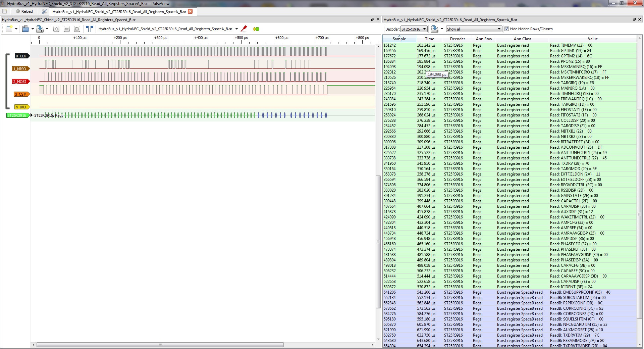Click the new session icon at far left
The image size is (644, 349).
click(5, 11)
